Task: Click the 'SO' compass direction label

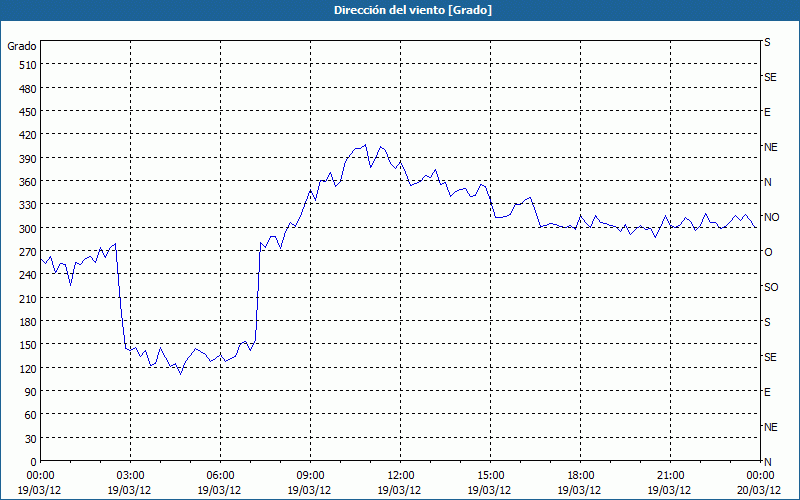Action: (771, 287)
